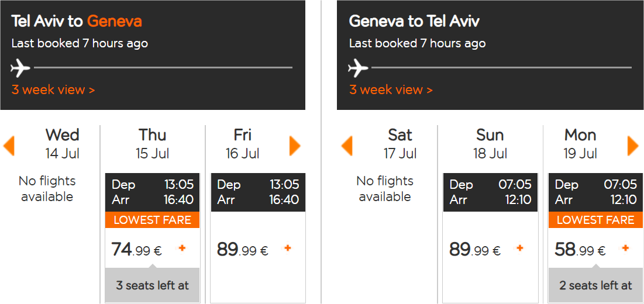Click the Thu 15 Jul date heading

coord(153,144)
